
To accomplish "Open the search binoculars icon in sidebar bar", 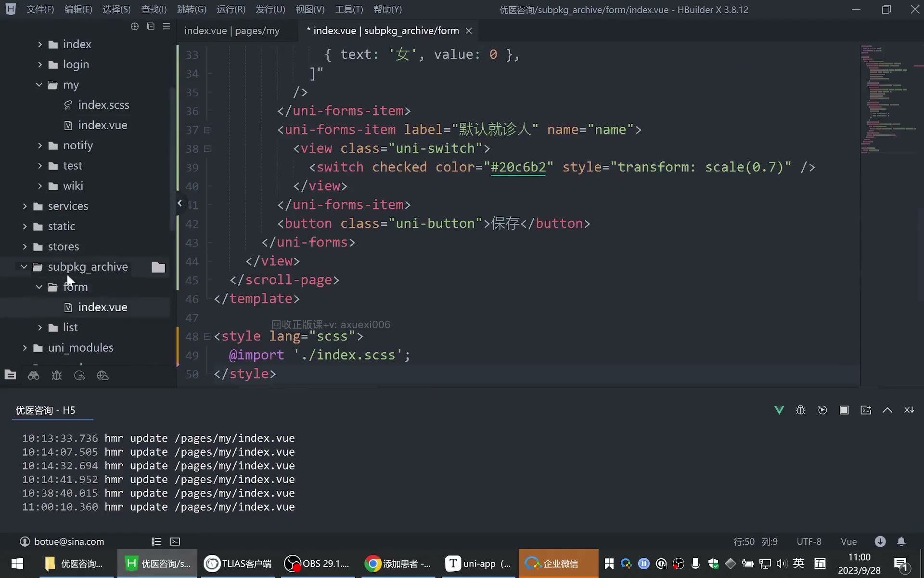I will point(33,375).
